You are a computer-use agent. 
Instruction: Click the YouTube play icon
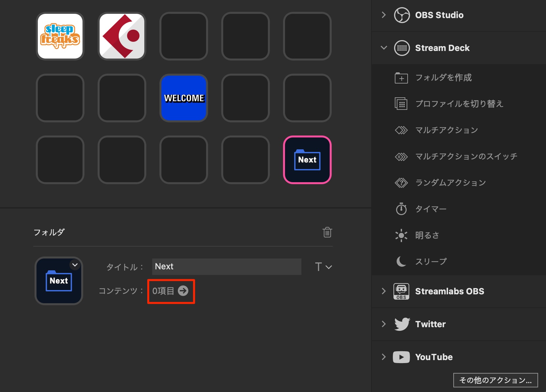pyautogui.click(x=401, y=357)
